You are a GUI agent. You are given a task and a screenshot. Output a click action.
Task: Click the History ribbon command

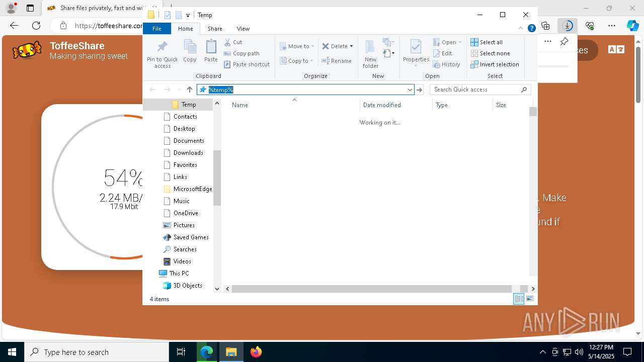pyautogui.click(x=446, y=64)
